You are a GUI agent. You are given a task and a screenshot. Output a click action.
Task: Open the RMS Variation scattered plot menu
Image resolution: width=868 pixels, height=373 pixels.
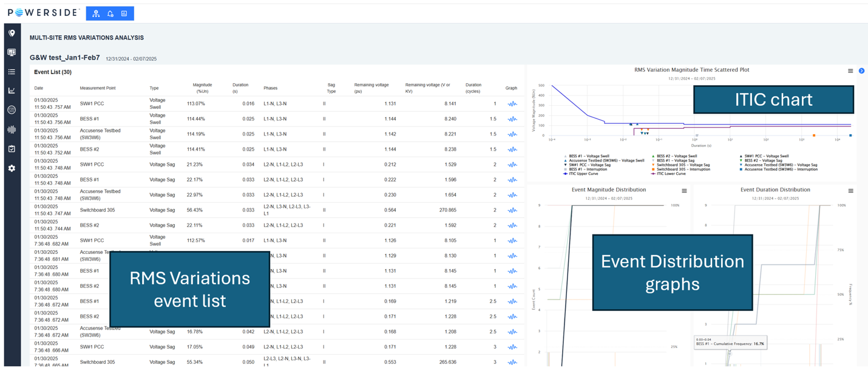[x=850, y=70]
